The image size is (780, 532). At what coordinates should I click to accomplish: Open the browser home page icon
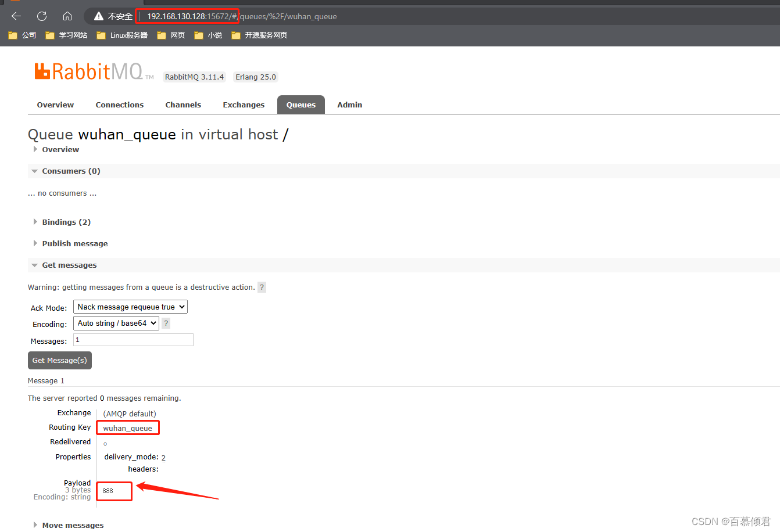(67, 16)
